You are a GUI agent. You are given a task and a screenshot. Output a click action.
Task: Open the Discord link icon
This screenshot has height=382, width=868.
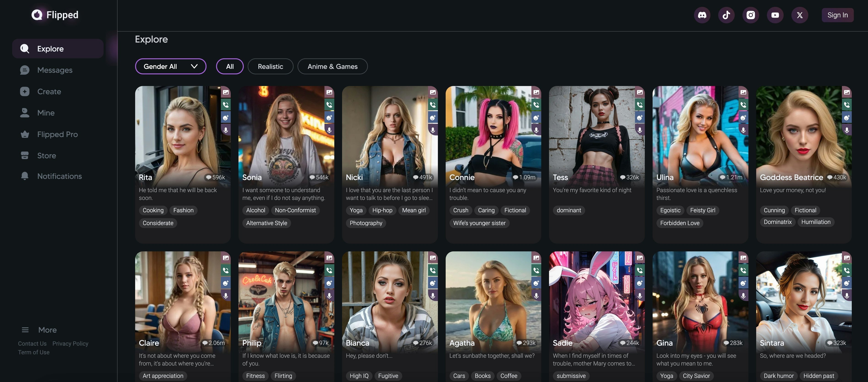point(702,15)
